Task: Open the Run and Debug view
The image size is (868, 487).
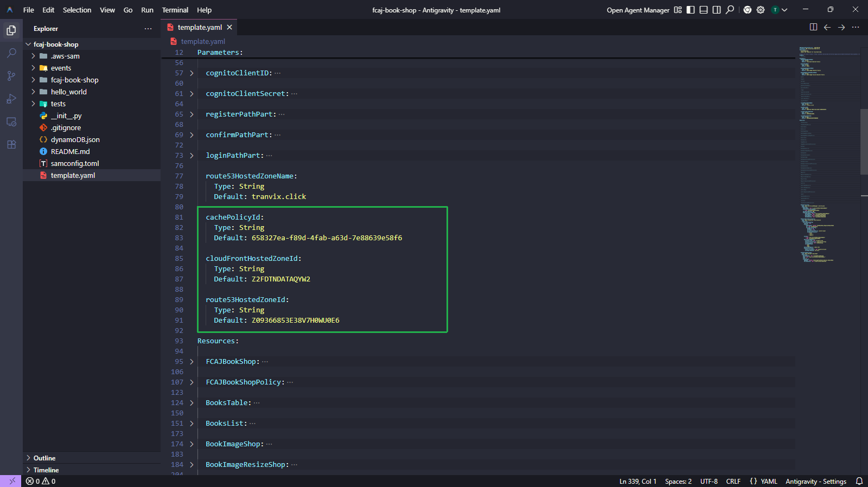Action: coord(11,99)
